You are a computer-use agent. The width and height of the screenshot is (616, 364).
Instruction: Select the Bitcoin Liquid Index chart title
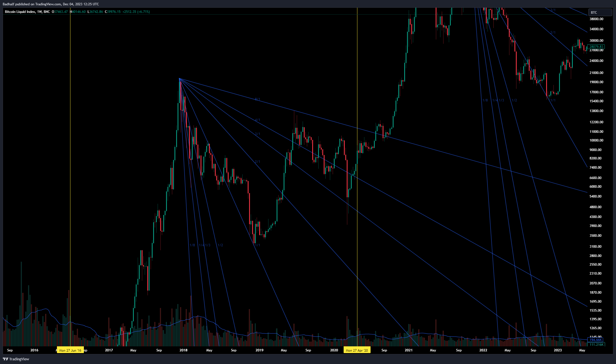pos(27,12)
